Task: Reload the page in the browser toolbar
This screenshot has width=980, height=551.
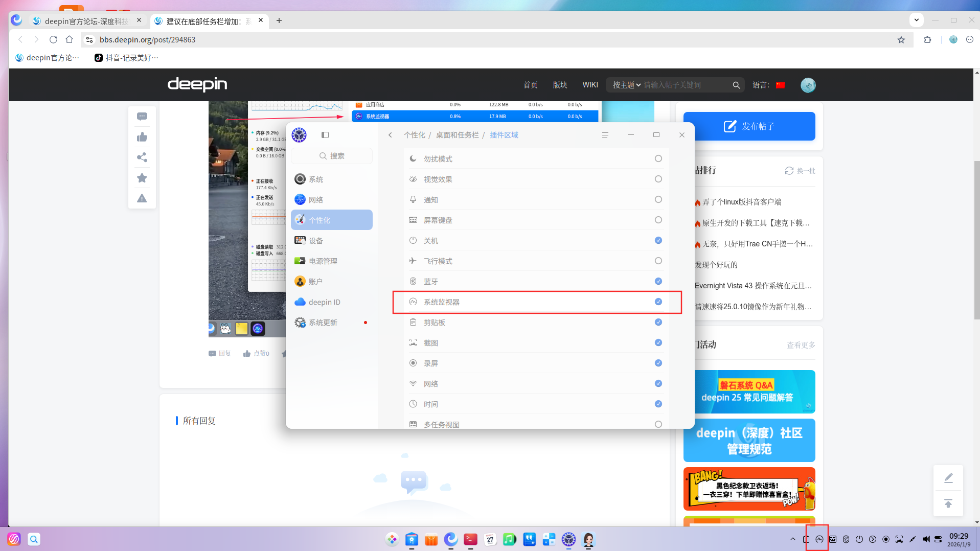Action: pyautogui.click(x=53, y=39)
